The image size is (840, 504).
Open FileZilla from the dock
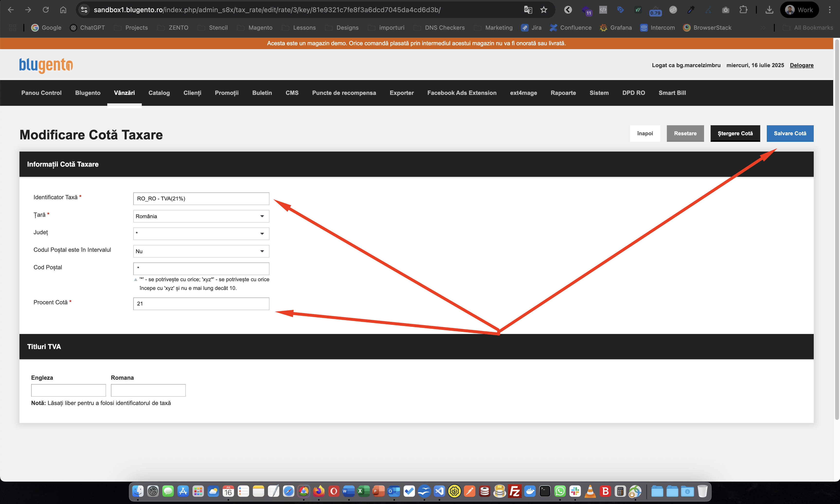click(x=514, y=491)
